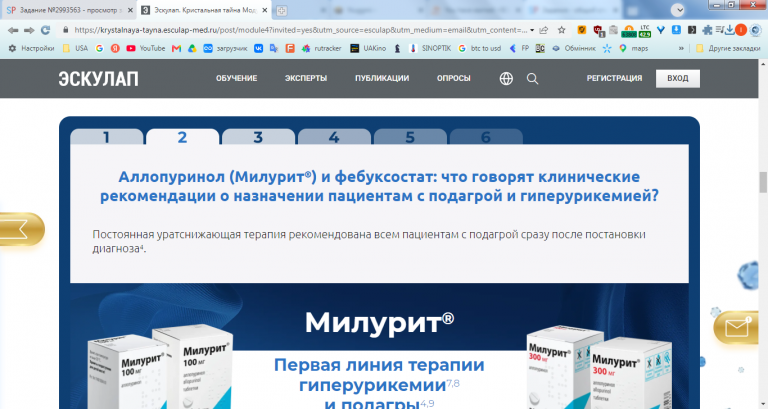
Task: Open the chess knight bookmark
Action: pyautogui.click(x=397, y=48)
